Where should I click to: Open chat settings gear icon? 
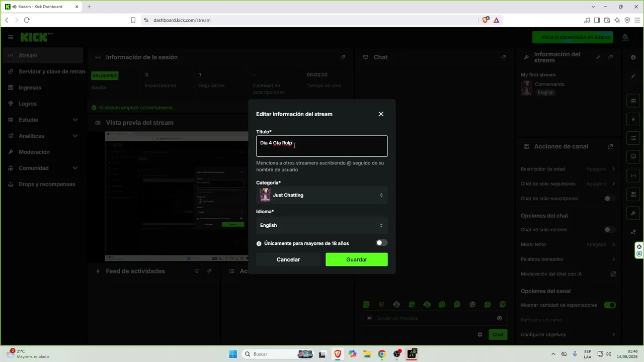[x=480, y=334]
